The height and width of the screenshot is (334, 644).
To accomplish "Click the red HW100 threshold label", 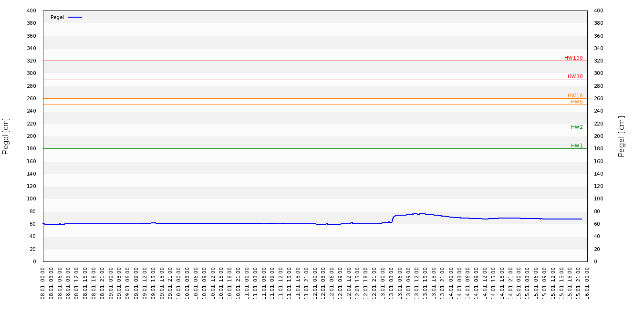I will click(x=573, y=58).
